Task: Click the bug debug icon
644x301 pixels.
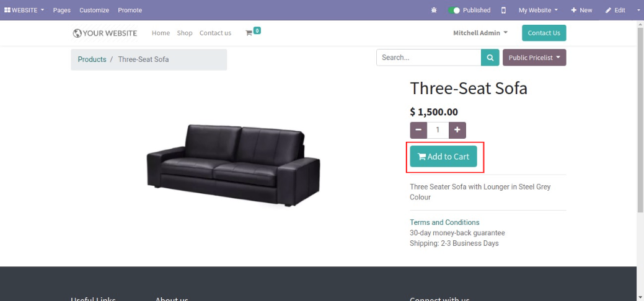Action: pyautogui.click(x=434, y=11)
